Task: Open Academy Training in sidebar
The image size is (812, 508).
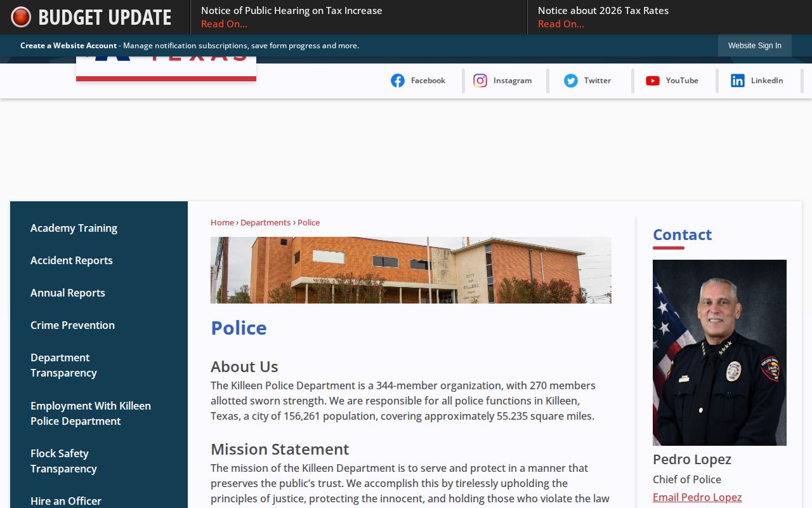Action: [74, 228]
